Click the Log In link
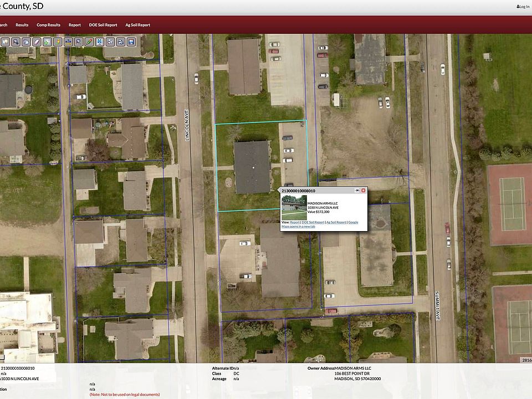This screenshot has height=399, width=532. (x=523, y=7)
